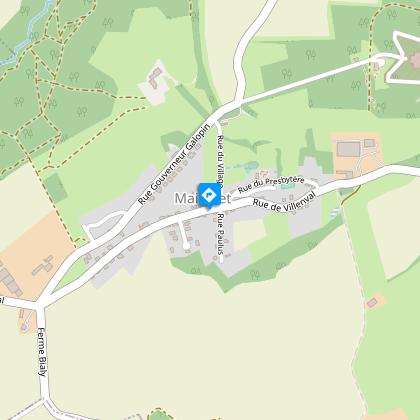Select the cul-de-sac end south of Rue de Villenval
The height and width of the screenshot is (420, 420).
[186, 246]
